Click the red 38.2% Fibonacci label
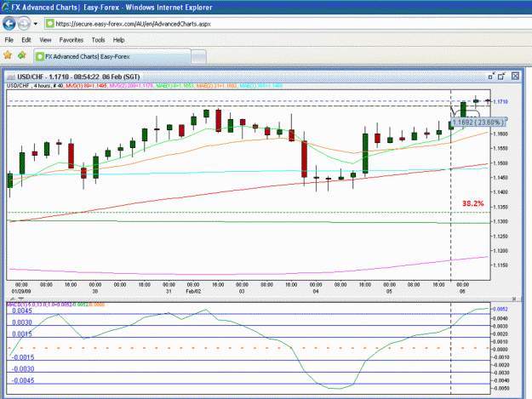The image size is (532, 399). pos(472,203)
